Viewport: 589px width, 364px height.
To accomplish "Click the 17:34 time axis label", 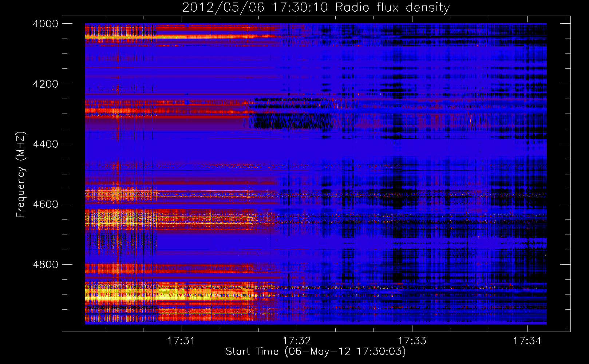I will click(x=527, y=341).
